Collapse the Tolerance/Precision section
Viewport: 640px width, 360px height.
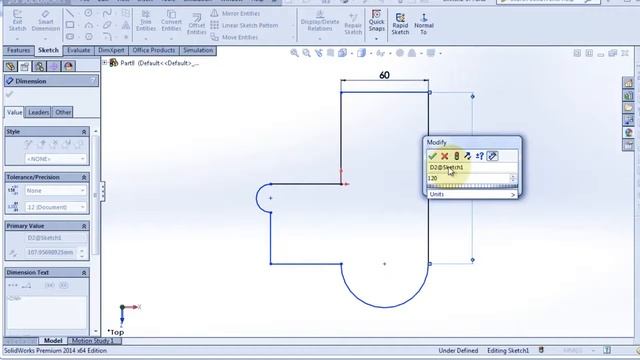84,178
